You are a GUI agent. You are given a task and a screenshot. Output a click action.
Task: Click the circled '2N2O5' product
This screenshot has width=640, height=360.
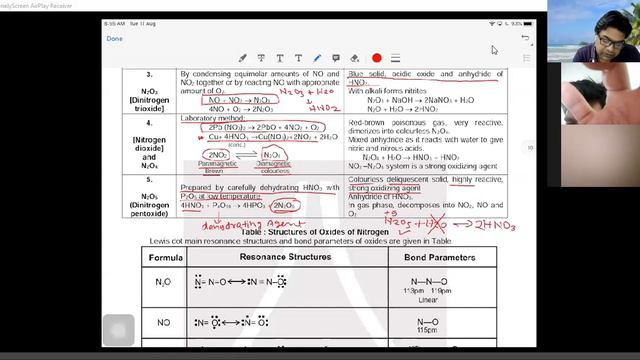click(285, 205)
